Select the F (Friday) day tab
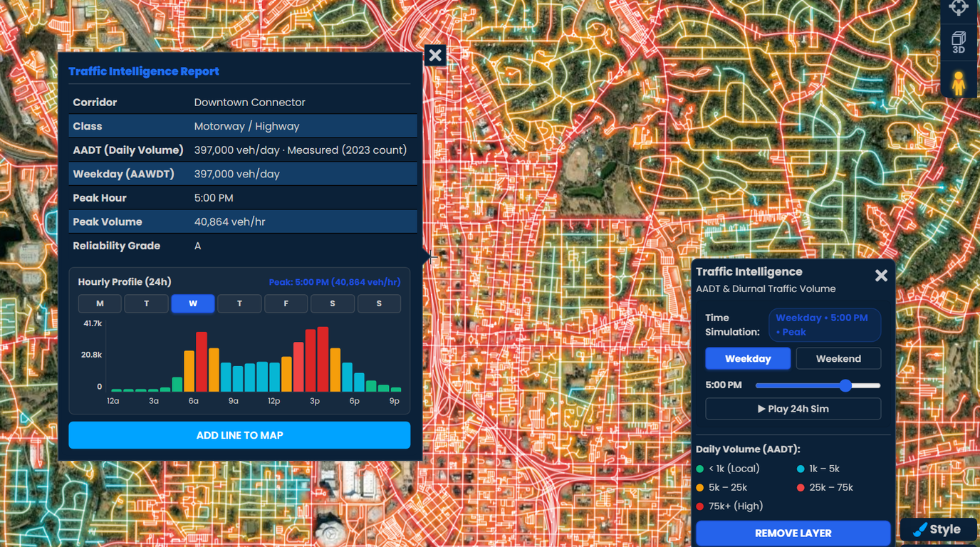 [286, 303]
